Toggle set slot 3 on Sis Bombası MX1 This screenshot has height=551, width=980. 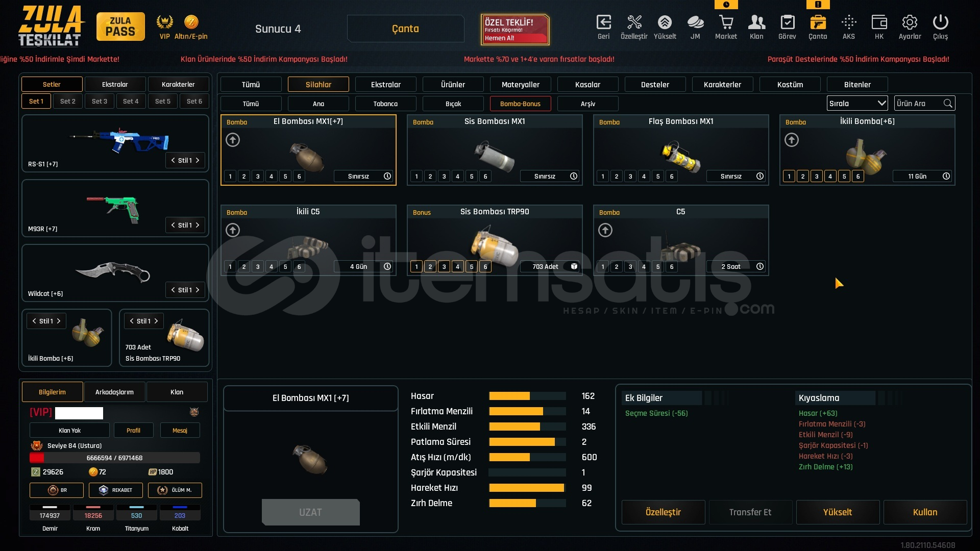(x=444, y=177)
